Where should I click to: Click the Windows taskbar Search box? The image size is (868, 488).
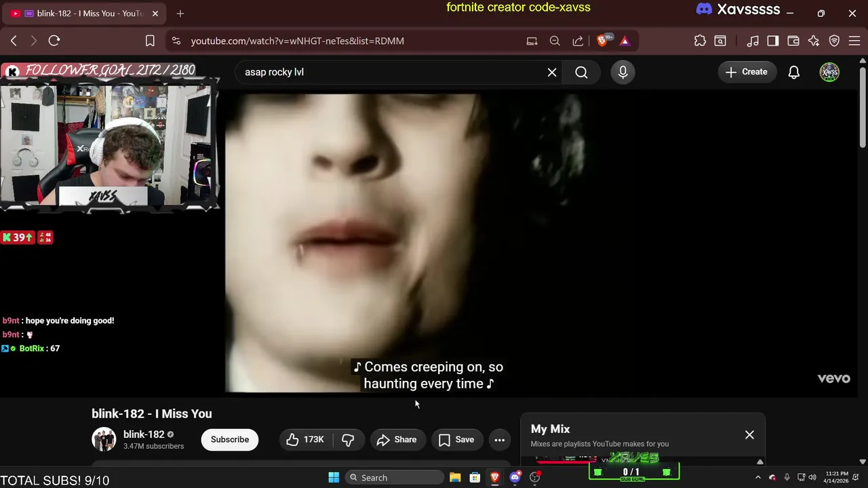click(x=394, y=477)
